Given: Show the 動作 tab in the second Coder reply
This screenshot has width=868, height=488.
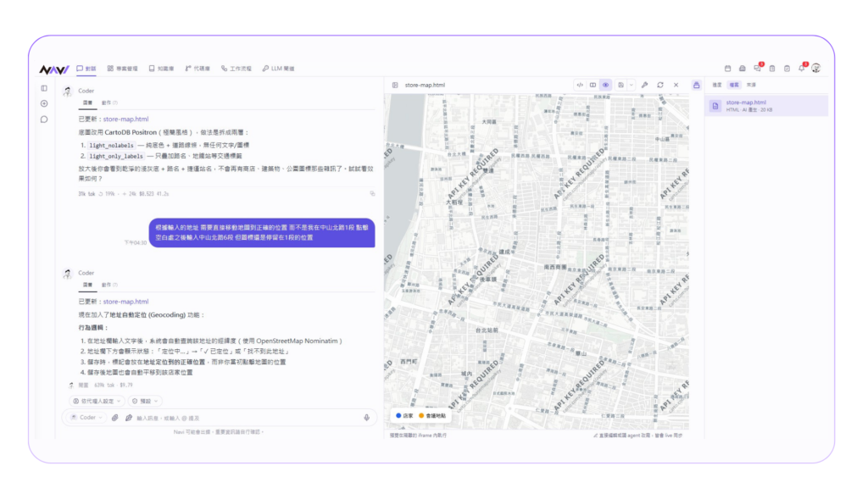Looking at the screenshot, I should [x=109, y=285].
